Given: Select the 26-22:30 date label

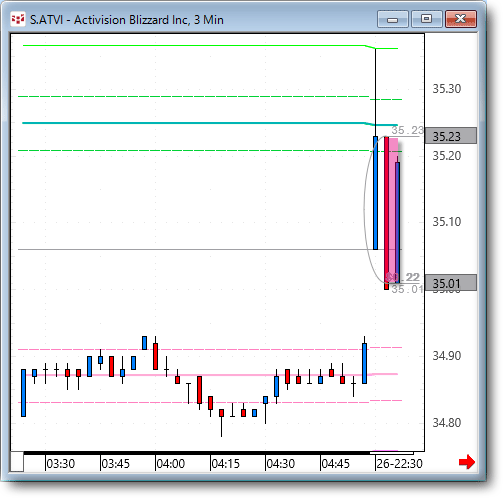Looking at the screenshot, I should [399, 464].
